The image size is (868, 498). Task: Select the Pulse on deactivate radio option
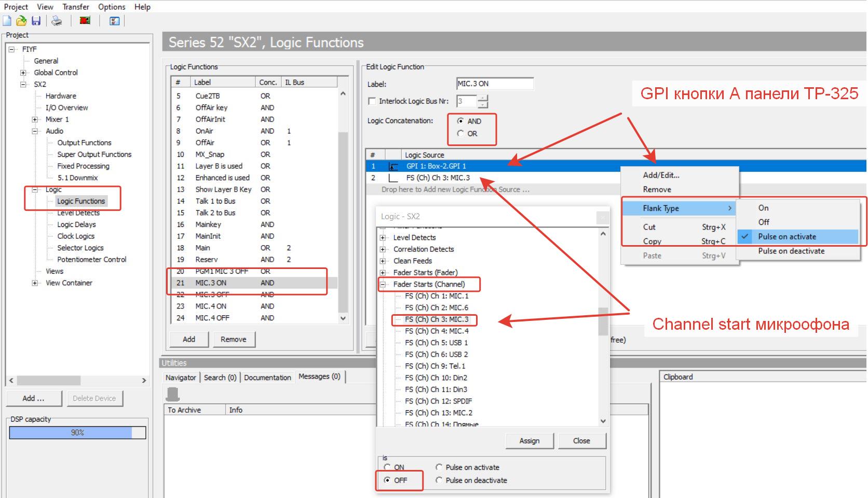(439, 480)
